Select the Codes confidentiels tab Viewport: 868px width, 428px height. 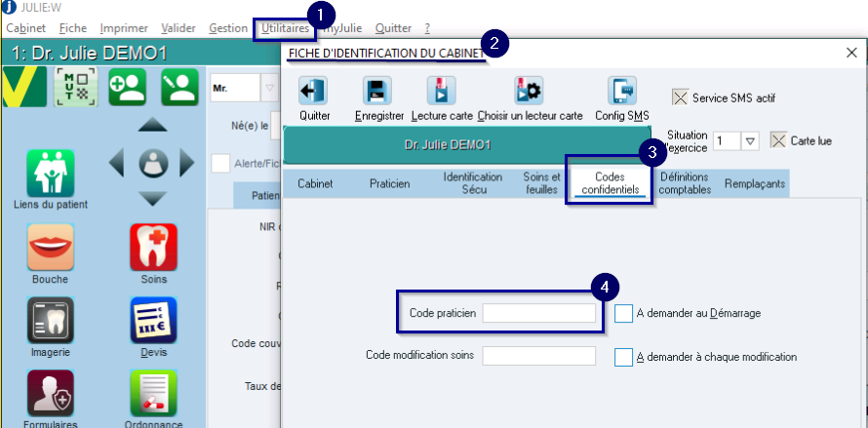pyautogui.click(x=610, y=184)
